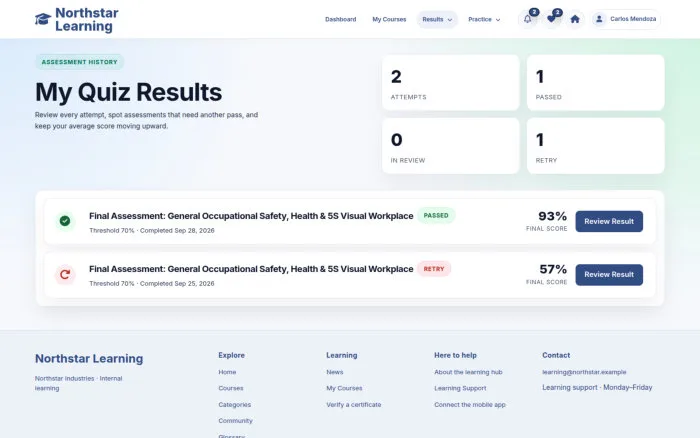Click the footer 'Learning' column heading
This screenshot has width=700, height=438.
[x=342, y=355]
